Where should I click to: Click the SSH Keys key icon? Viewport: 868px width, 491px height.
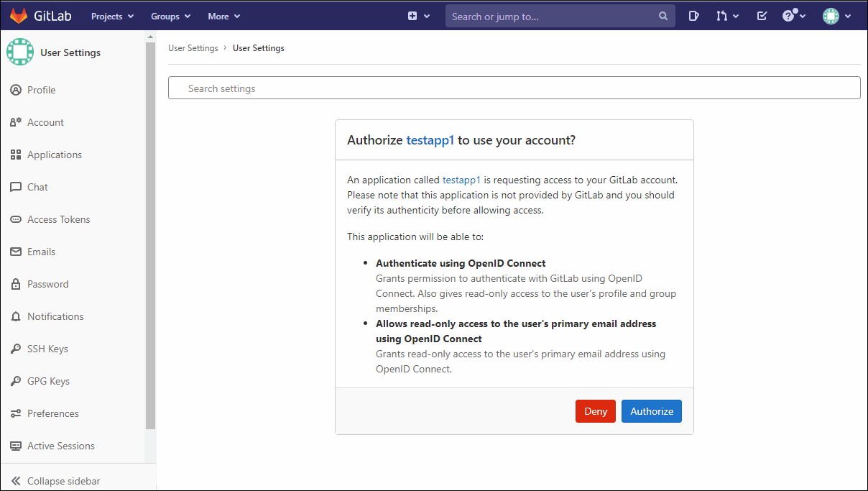click(16, 349)
